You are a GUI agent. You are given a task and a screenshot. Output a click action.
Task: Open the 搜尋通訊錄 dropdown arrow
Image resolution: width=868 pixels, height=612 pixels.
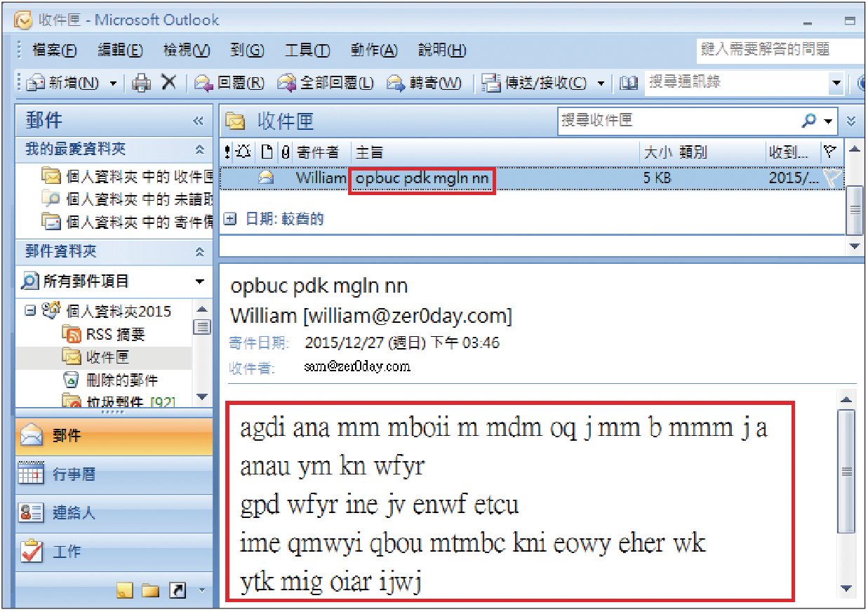(x=836, y=84)
